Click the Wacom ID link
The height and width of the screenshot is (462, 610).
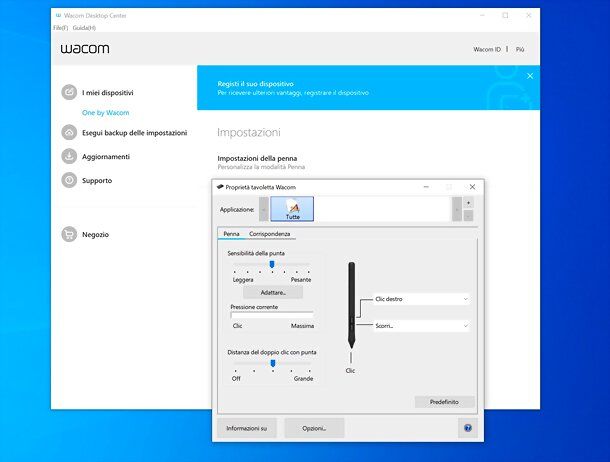[487, 49]
